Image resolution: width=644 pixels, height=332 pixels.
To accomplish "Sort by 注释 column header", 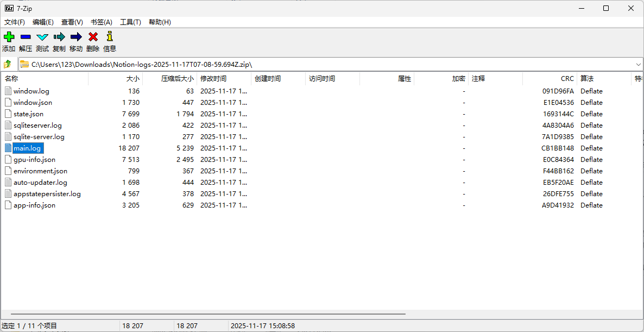I will 495,78.
